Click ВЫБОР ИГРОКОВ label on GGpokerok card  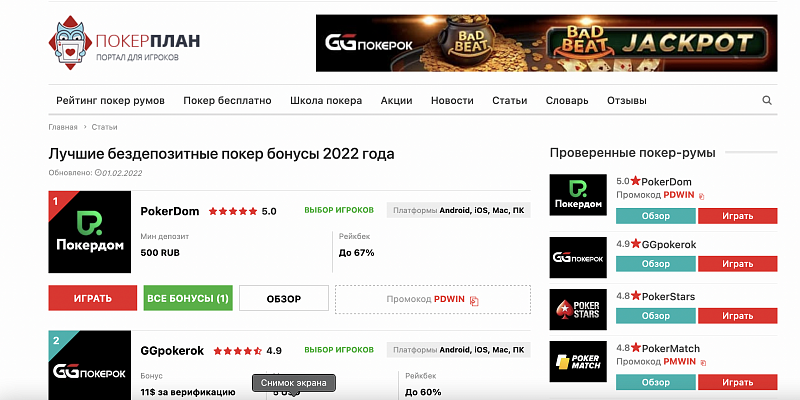click(339, 349)
